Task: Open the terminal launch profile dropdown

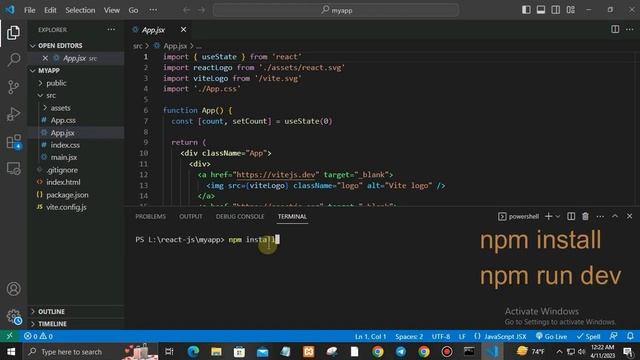Action: (x=558, y=216)
